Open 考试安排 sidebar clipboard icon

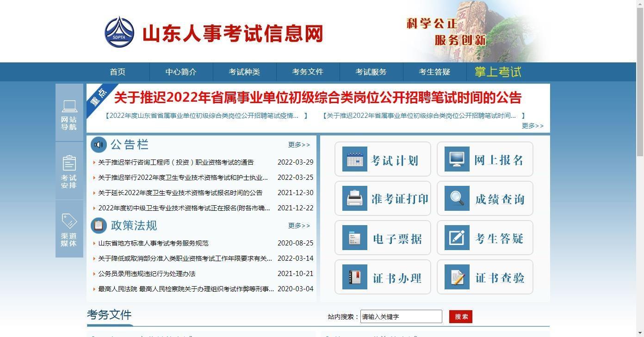(69, 164)
